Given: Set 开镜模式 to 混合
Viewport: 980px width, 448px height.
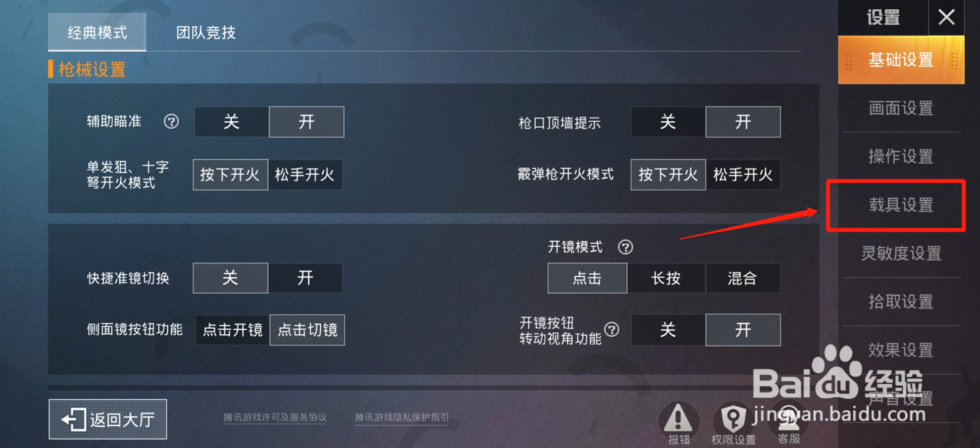Looking at the screenshot, I should 742,278.
